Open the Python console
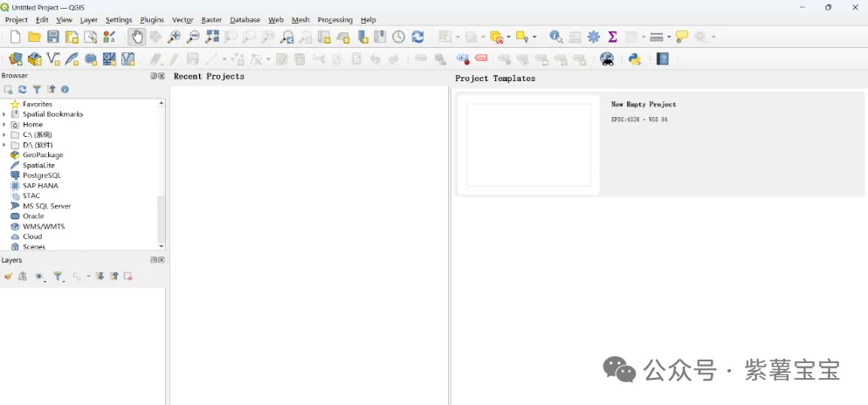The image size is (868, 405). point(635,59)
